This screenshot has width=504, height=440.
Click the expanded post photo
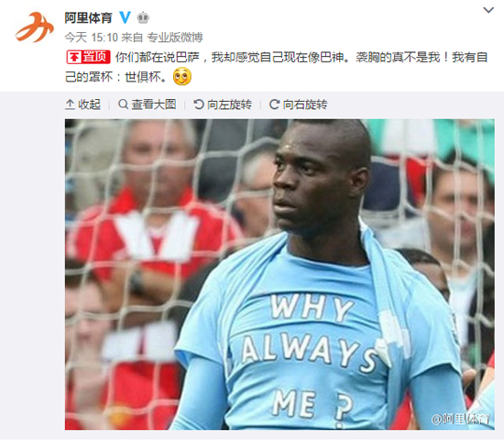coord(279,274)
